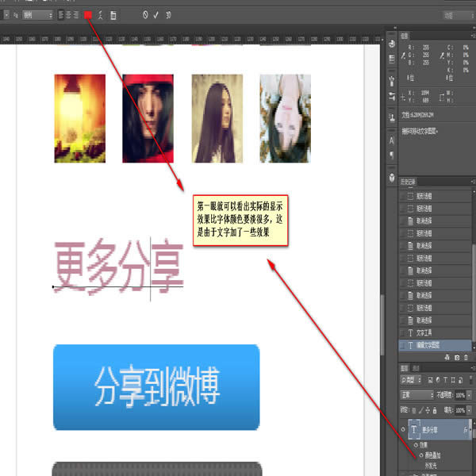Open the swatches grid panel icon in dock
Image resolution: width=476 pixels, height=476 pixels.
click(392, 59)
